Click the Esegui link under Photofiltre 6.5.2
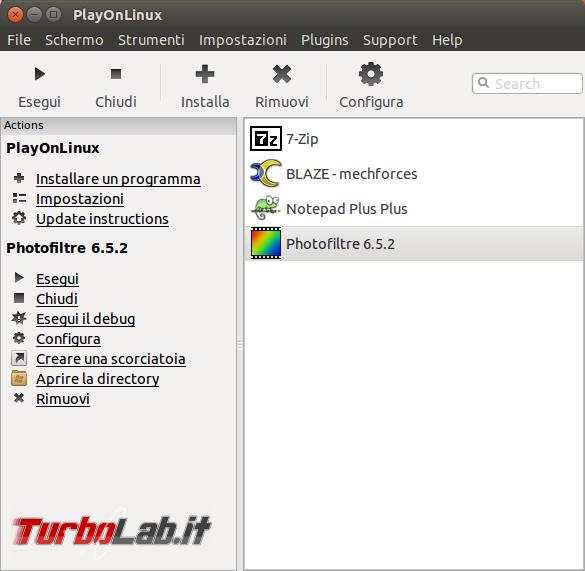This screenshot has width=585, height=571. (57, 279)
